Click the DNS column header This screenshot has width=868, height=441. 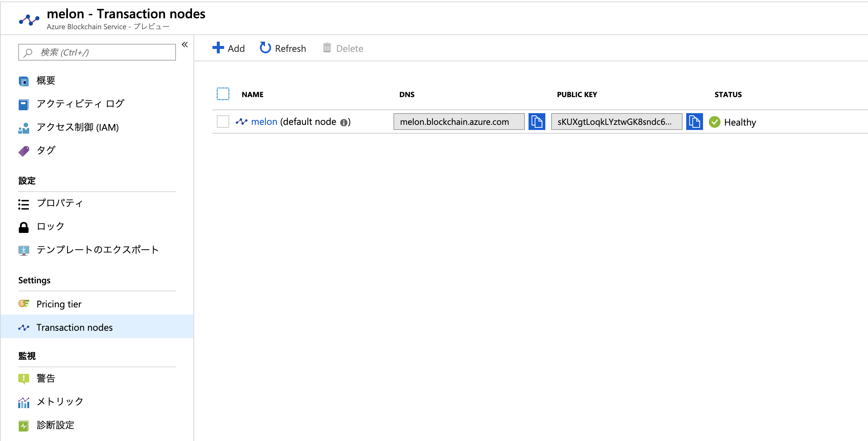[407, 95]
